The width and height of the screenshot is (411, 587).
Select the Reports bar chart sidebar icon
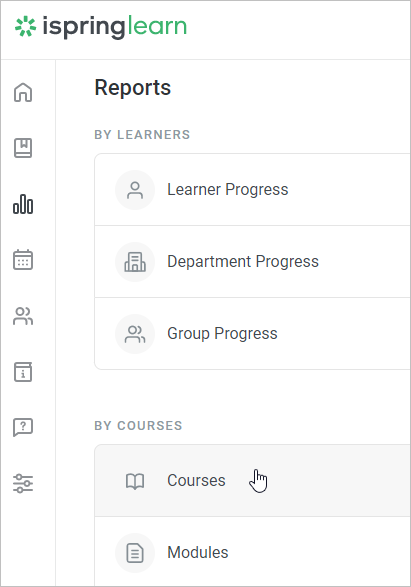(23, 204)
